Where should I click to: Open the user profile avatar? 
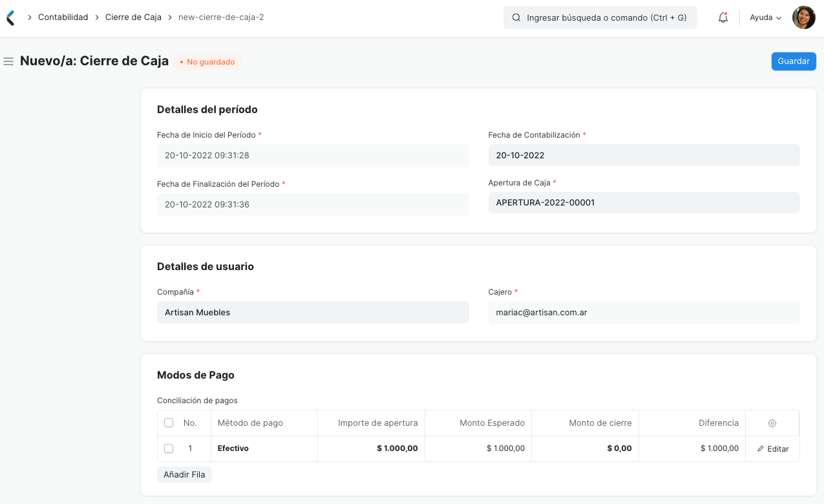tap(803, 17)
